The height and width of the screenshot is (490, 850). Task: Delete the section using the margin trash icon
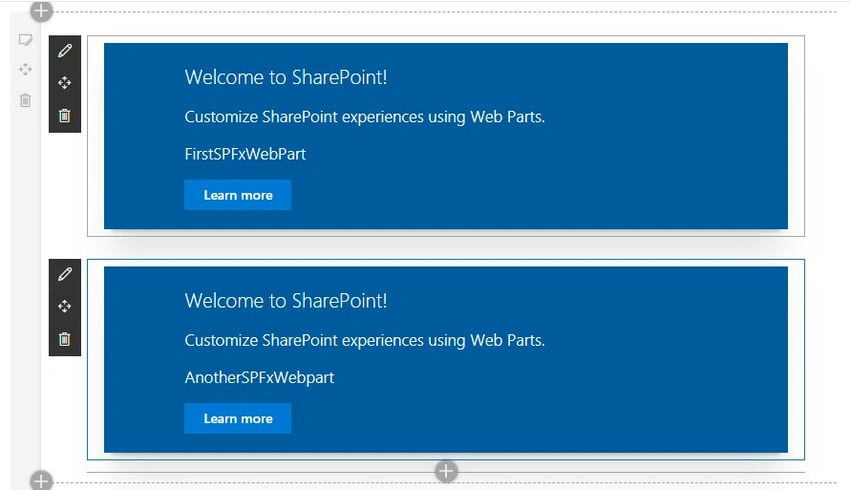click(x=25, y=100)
